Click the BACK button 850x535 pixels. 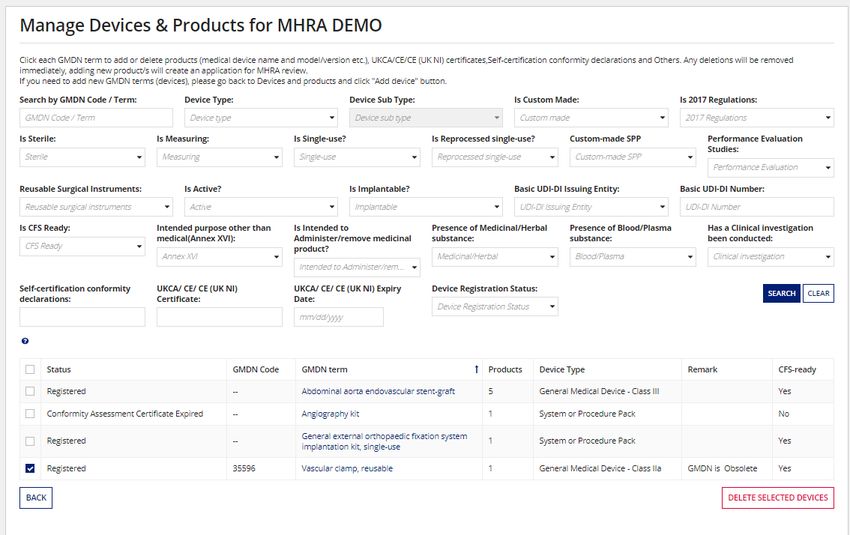coord(36,498)
